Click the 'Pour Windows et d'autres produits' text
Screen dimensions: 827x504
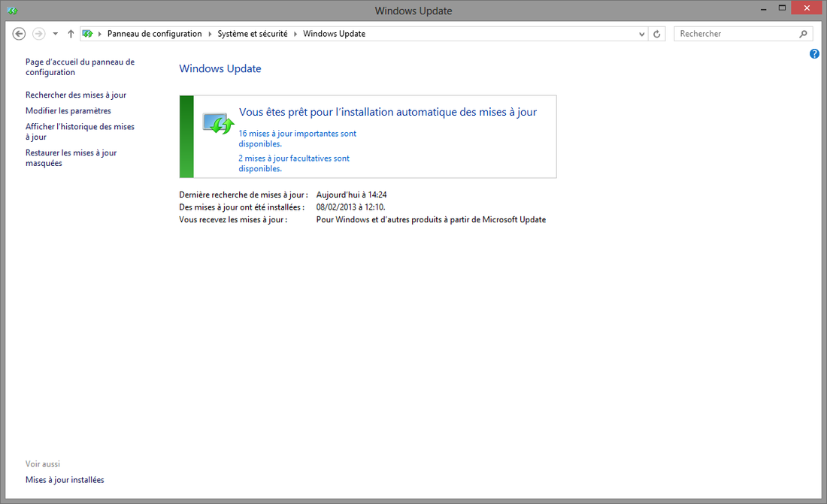click(431, 219)
